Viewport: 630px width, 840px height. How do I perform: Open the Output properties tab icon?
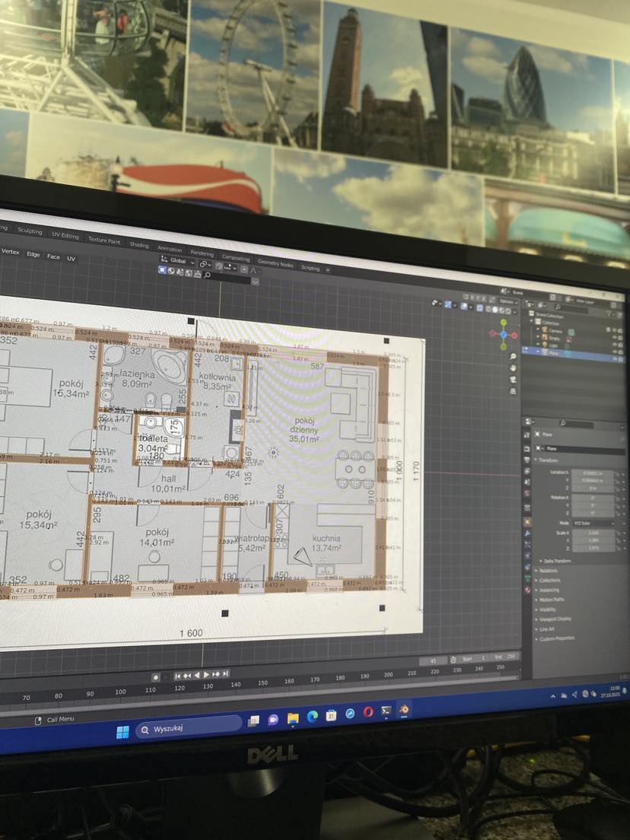point(527,460)
